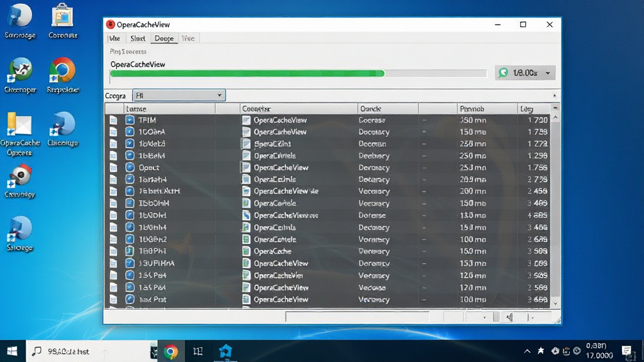This screenshot has height=362, width=644.
Task: Open the shopping bag desktop icon
Action: pyautogui.click(x=62, y=16)
